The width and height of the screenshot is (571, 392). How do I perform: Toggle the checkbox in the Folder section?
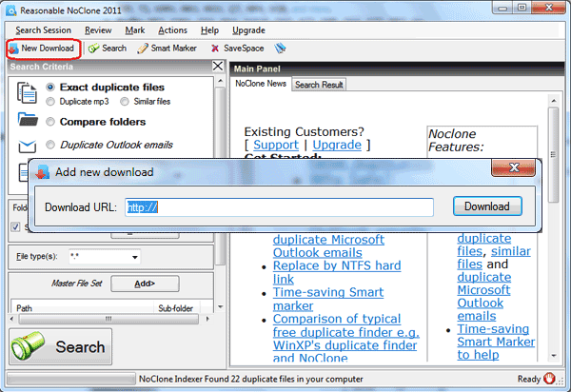(15, 226)
